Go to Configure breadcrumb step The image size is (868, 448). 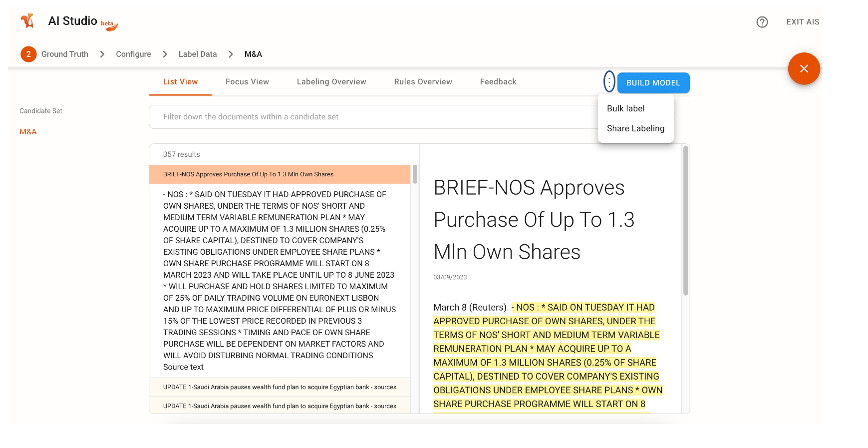[x=133, y=54]
